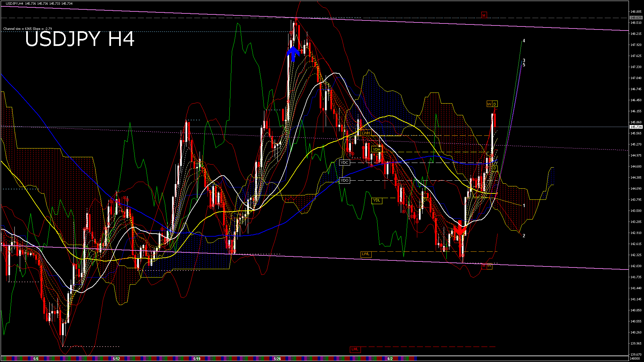The height and width of the screenshot is (362, 644).
Task: Click projection line label 5
Action: click(524, 65)
